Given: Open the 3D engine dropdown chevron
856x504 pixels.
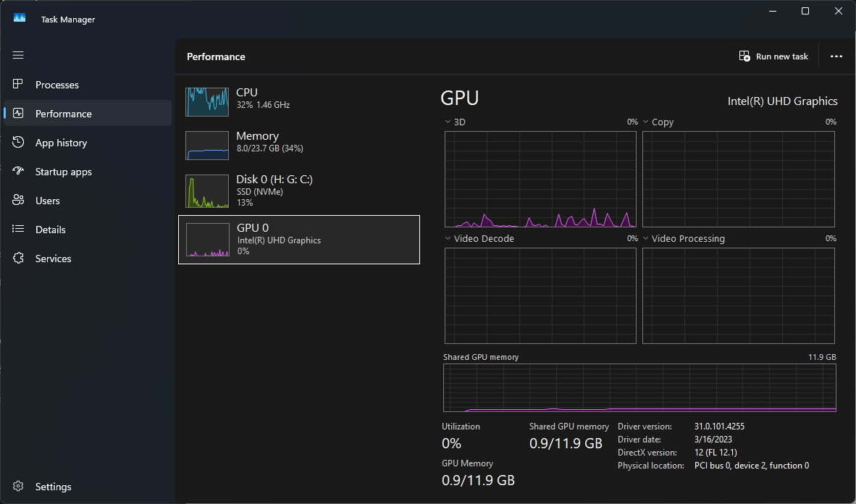Looking at the screenshot, I should [448, 122].
